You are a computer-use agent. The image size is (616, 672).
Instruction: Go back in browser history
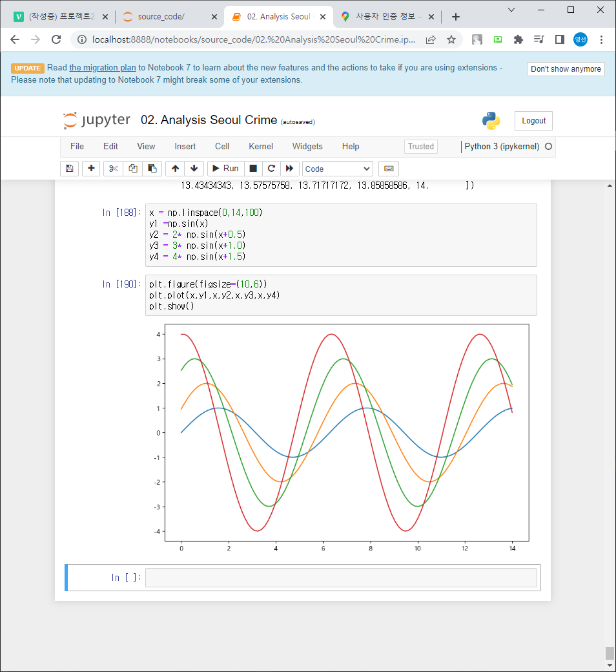click(15, 40)
